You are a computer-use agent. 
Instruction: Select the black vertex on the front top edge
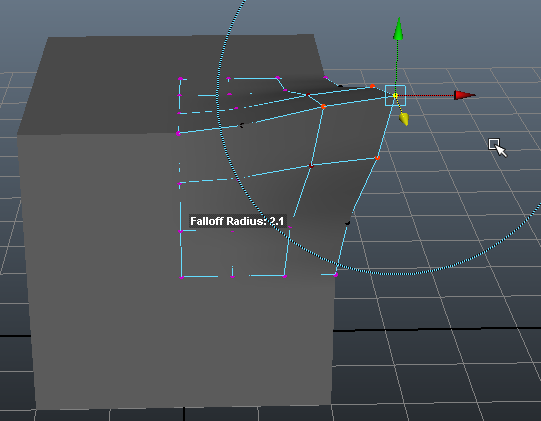pos(242,126)
